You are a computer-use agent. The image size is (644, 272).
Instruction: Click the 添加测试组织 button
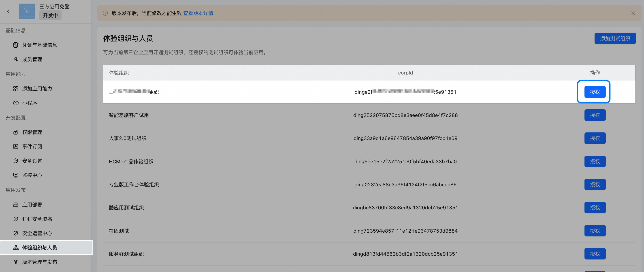click(x=615, y=38)
